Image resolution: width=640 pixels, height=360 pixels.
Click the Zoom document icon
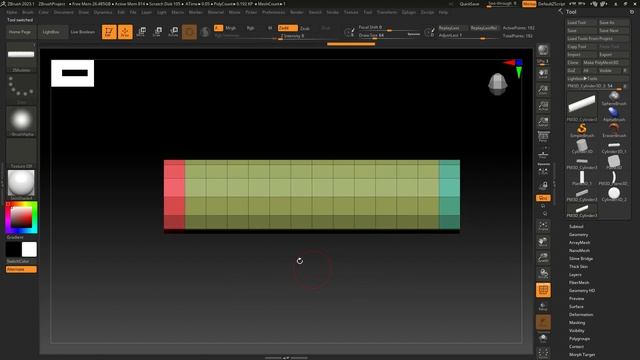543,90
